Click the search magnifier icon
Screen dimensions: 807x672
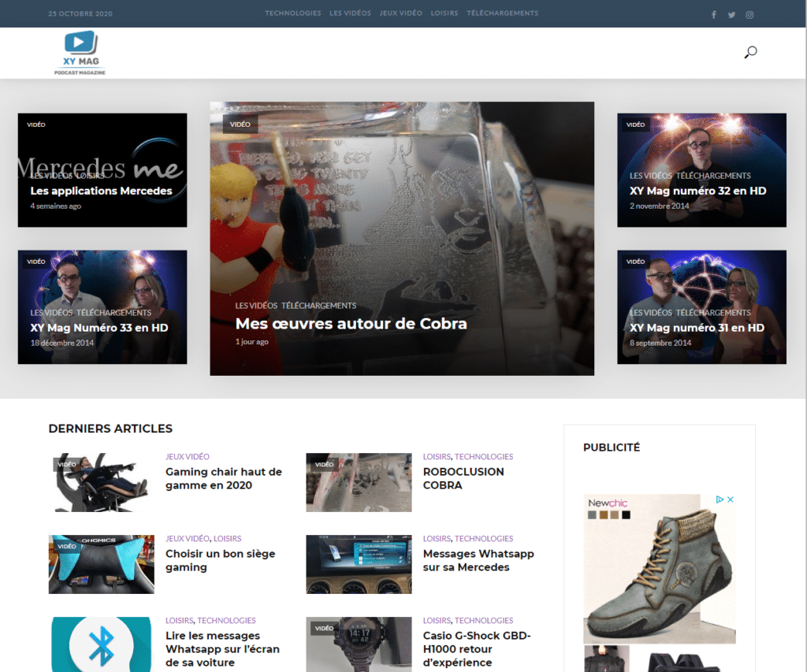750,52
